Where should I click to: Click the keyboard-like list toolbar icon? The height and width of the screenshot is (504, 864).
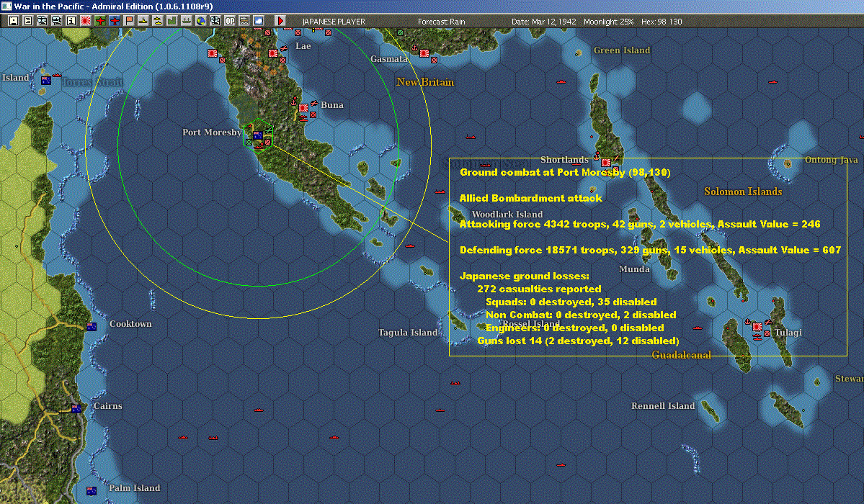point(244,21)
